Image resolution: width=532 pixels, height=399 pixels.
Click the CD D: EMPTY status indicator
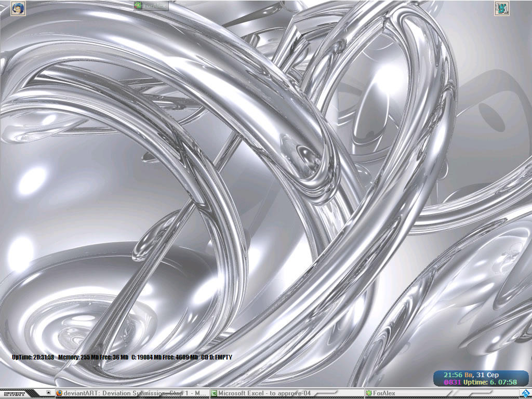point(217,357)
